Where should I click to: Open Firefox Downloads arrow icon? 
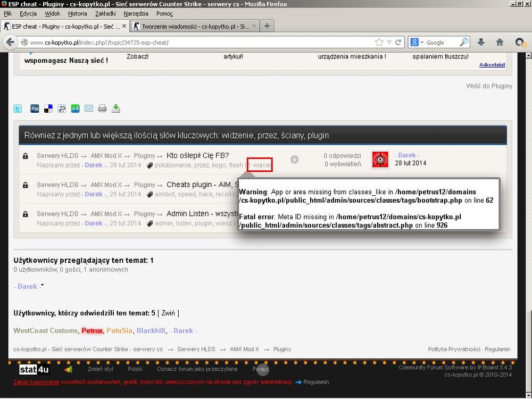tap(481, 42)
